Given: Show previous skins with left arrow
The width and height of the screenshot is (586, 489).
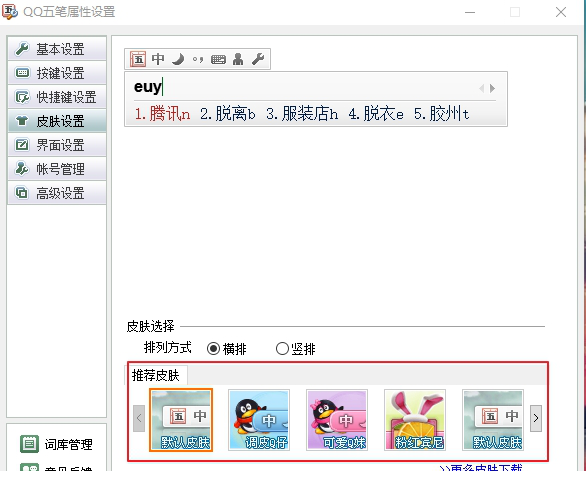Looking at the screenshot, I should [x=139, y=418].
